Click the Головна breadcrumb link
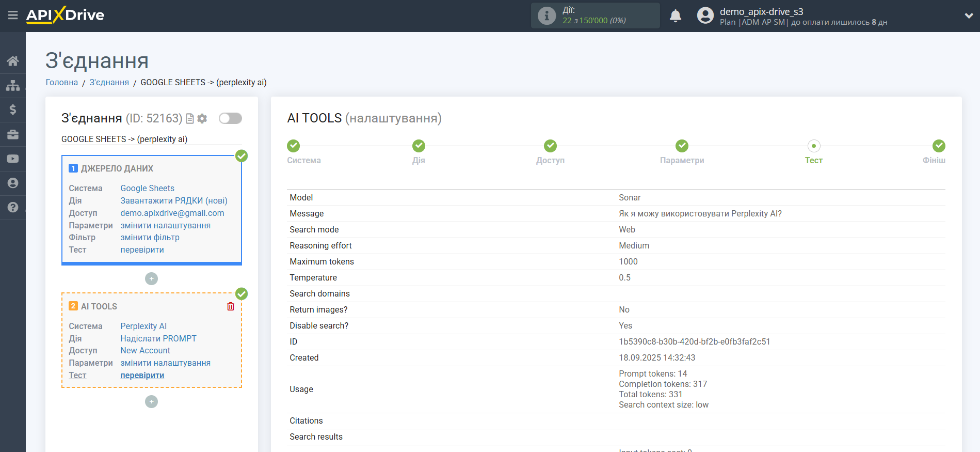 click(x=62, y=82)
